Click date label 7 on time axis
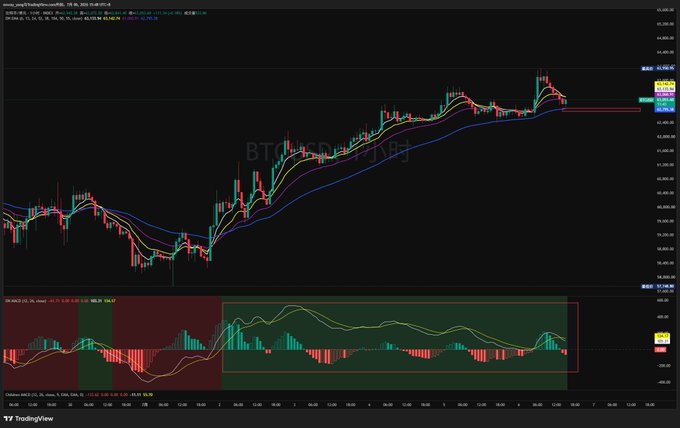Viewport: 680px width, 428px height. point(594,405)
